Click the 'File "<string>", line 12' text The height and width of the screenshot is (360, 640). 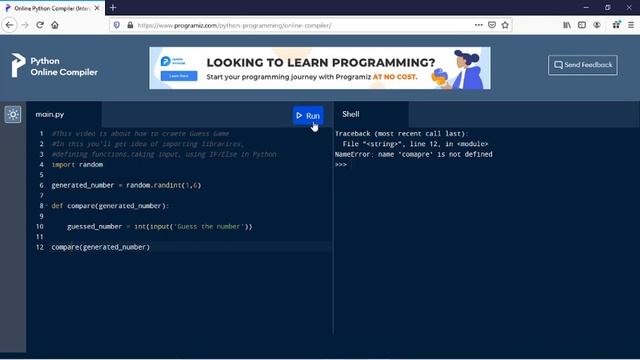[x=415, y=144]
